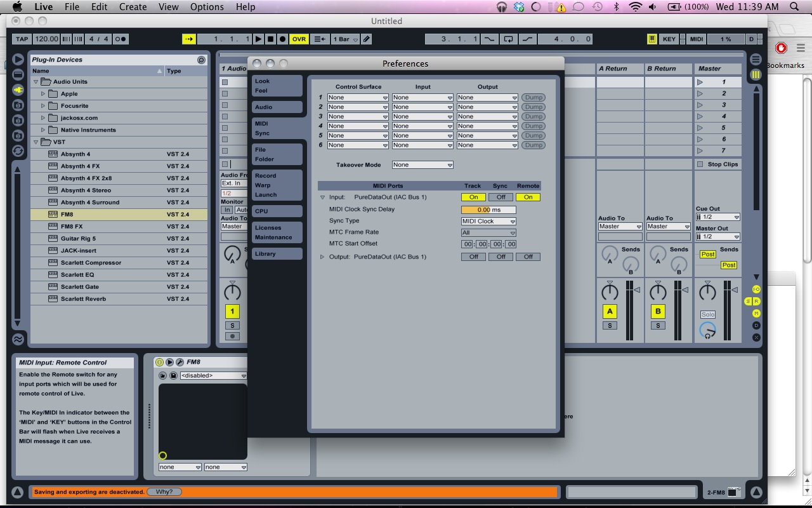The width and height of the screenshot is (812, 508).
Task: Click track 1 activator button
Action: 232,311
